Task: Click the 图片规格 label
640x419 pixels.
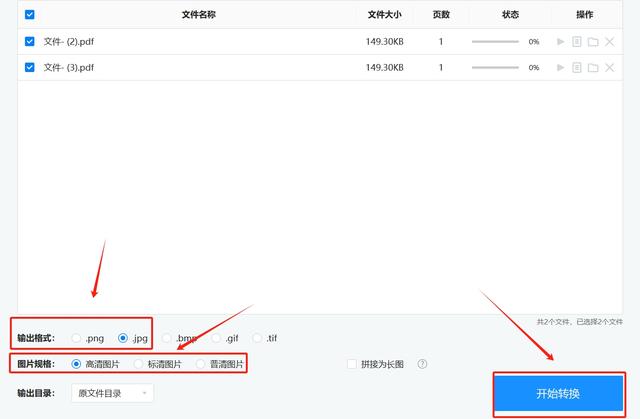Action: (36, 364)
